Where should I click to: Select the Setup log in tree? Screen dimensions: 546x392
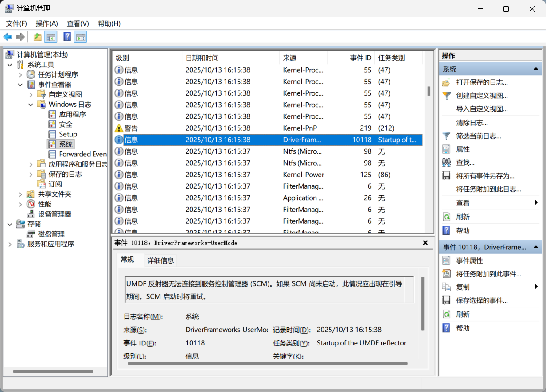pos(68,134)
